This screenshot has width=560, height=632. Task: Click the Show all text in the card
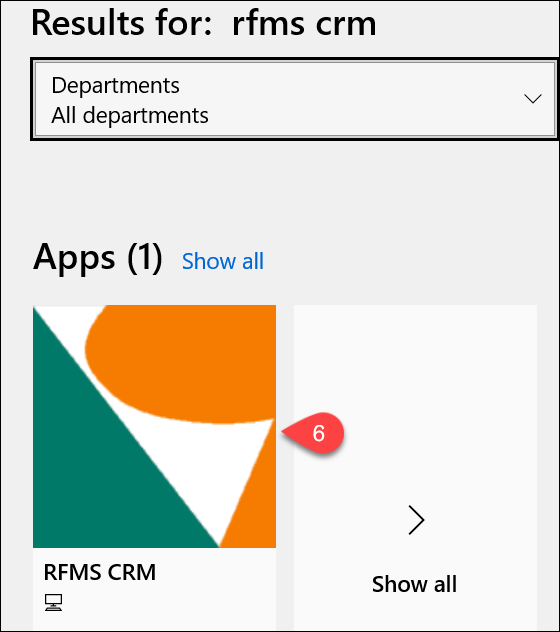click(x=414, y=584)
